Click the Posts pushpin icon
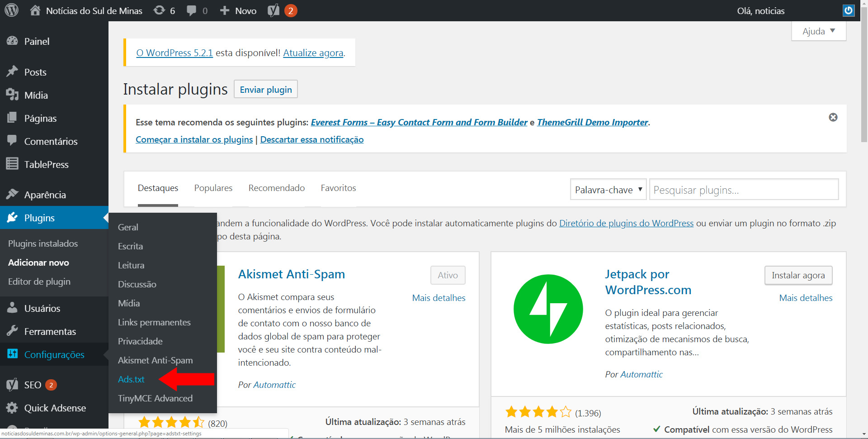Viewport: 868px width, 439px height. point(12,72)
